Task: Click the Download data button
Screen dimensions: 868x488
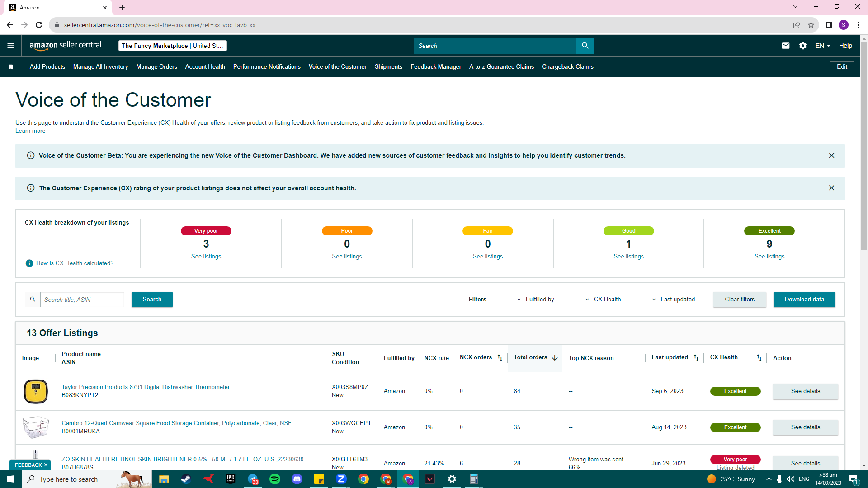Action: click(804, 300)
